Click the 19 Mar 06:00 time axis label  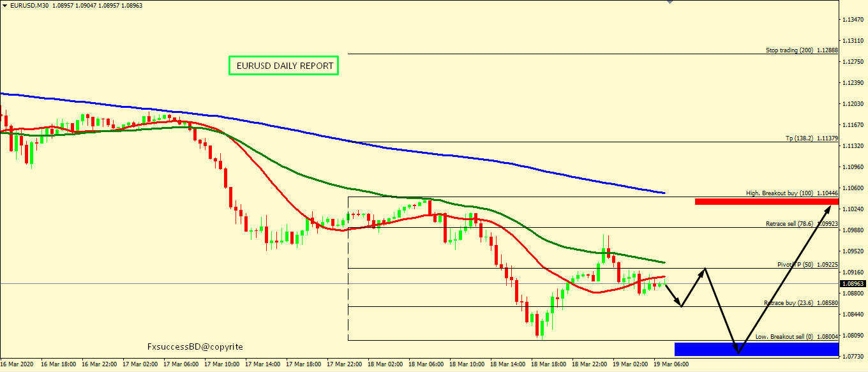pos(671,364)
